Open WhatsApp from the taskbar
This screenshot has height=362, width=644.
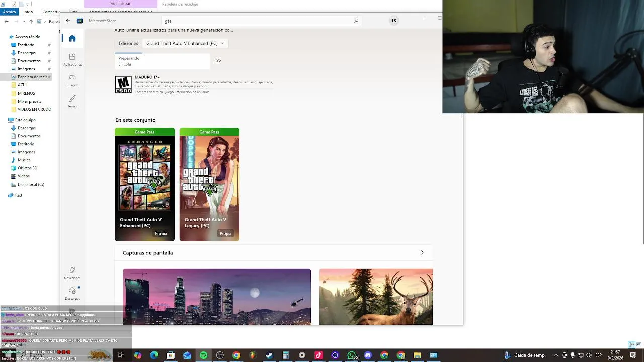pyautogui.click(x=352, y=355)
